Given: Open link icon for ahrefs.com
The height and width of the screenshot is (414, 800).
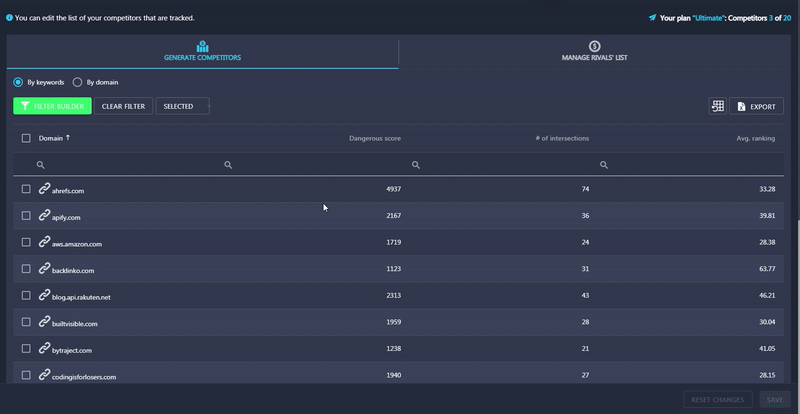Looking at the screenshot, I should [44, 188].
